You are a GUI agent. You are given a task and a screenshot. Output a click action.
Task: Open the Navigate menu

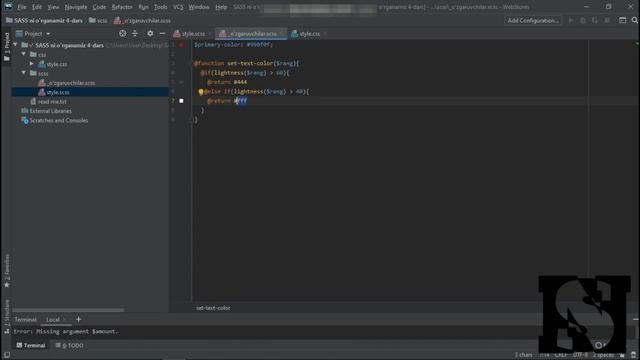coord(76,7)
